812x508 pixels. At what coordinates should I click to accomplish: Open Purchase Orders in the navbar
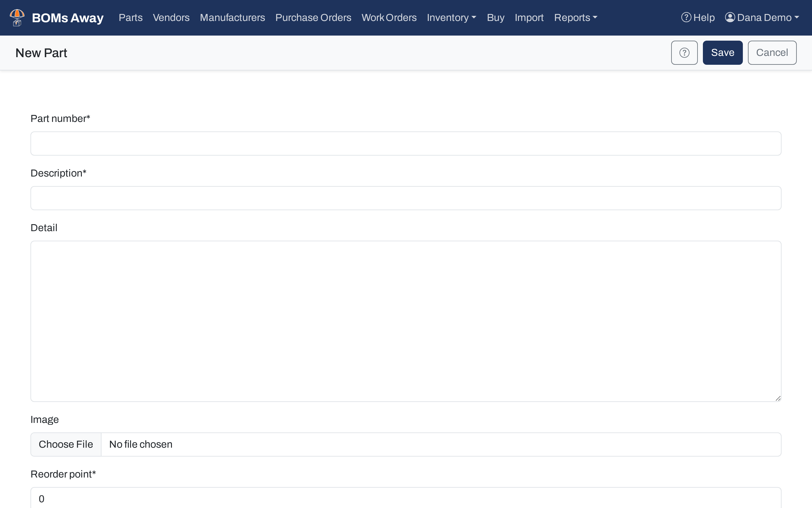click(x=313, y=17)
